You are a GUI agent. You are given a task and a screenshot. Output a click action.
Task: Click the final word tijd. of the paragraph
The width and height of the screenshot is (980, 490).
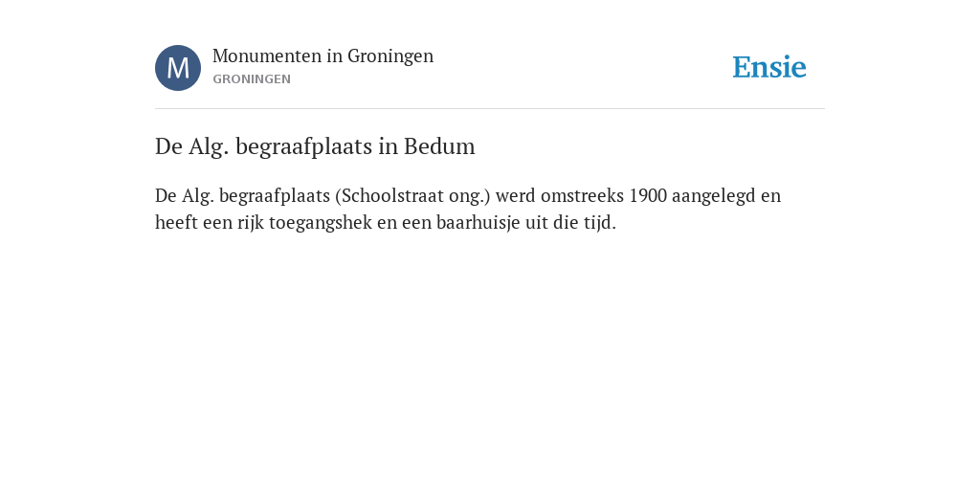pos(600,223)
